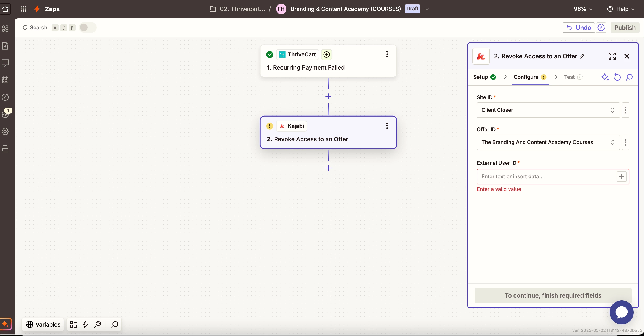The width and height of the screenshot is (644, 336).
Task: Click the Publish button
Action: coord(625,27)
